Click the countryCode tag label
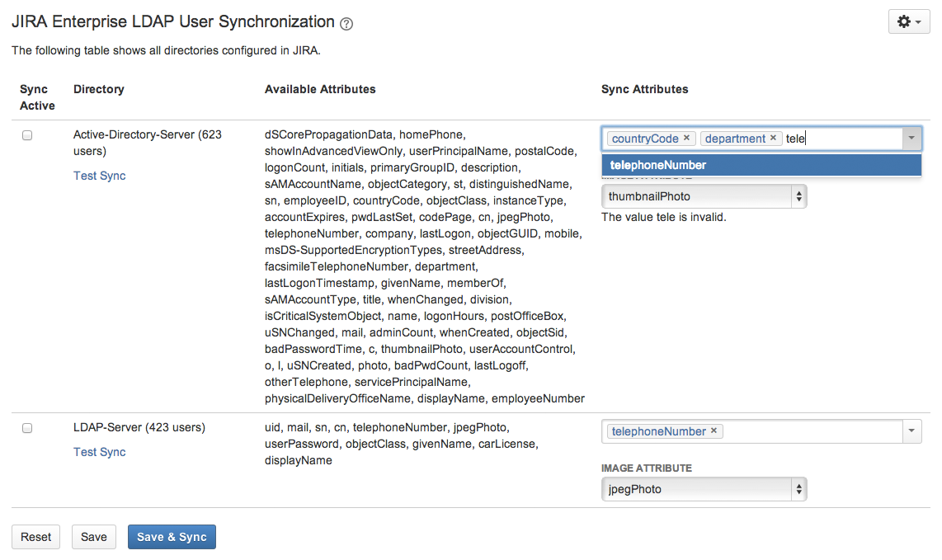942x560 pixels. [644, 139]
